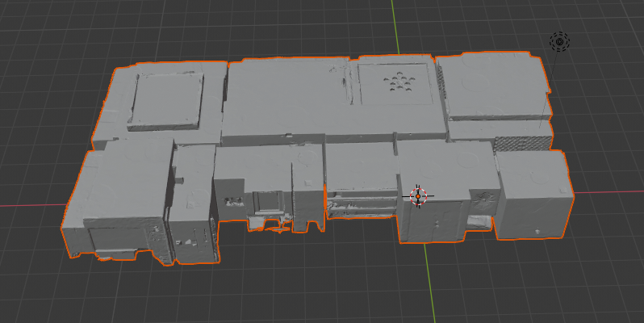Viewport: 644px width, 323px height.
Task: Select the orange-outlined gray building mesh
Action: pos(316,157)
